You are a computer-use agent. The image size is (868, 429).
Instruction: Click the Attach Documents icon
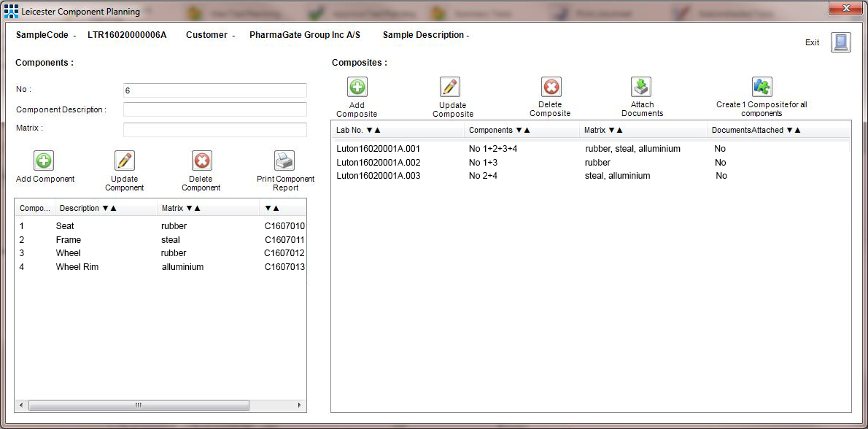641,88
